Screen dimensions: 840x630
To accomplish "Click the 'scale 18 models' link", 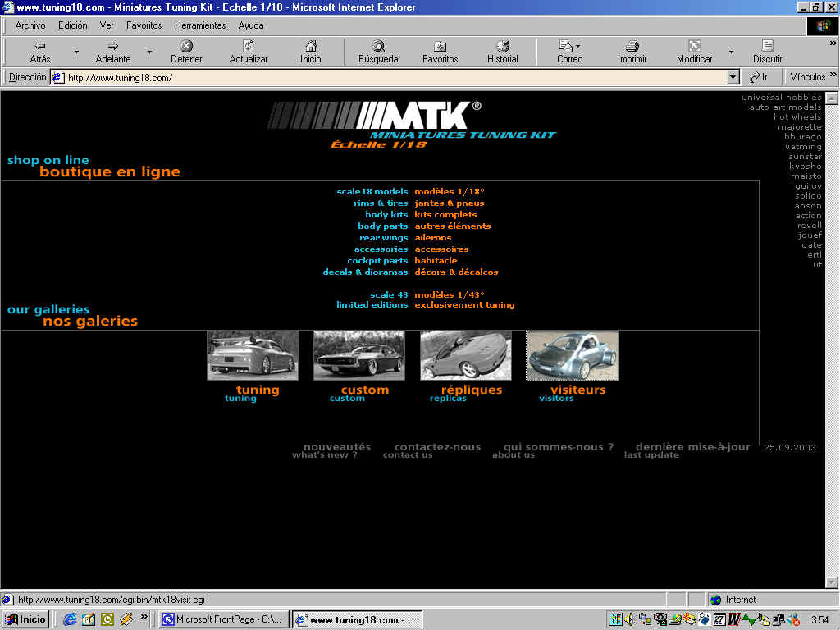I will pos(372,191).
